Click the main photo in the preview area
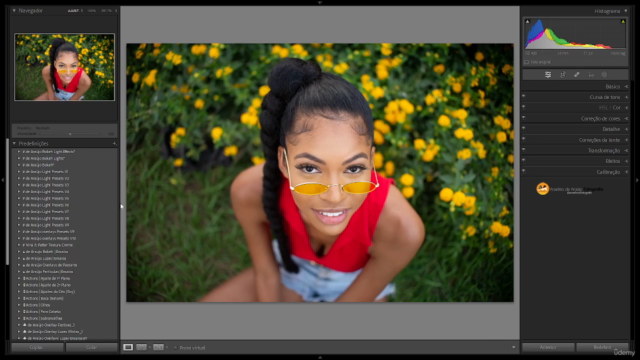Viewport: 640px width, 360px height. point(320,173)
